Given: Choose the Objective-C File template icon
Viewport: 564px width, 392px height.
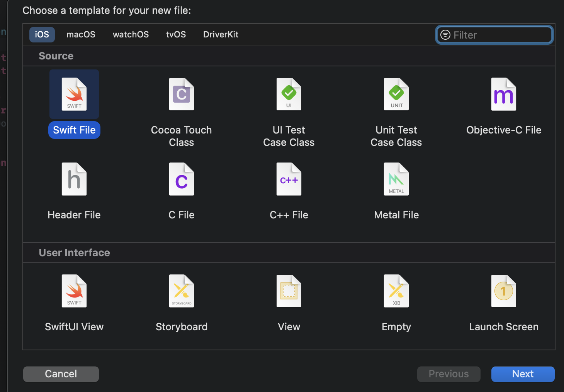Looking at the screenshot, I should click(x=504, y=94).
